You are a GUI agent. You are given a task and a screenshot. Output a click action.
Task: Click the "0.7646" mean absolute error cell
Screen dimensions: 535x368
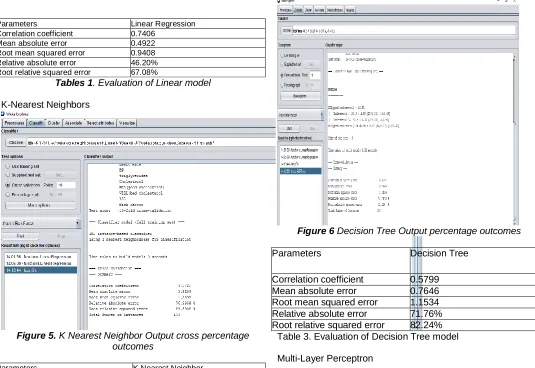[x=473, y=291]
